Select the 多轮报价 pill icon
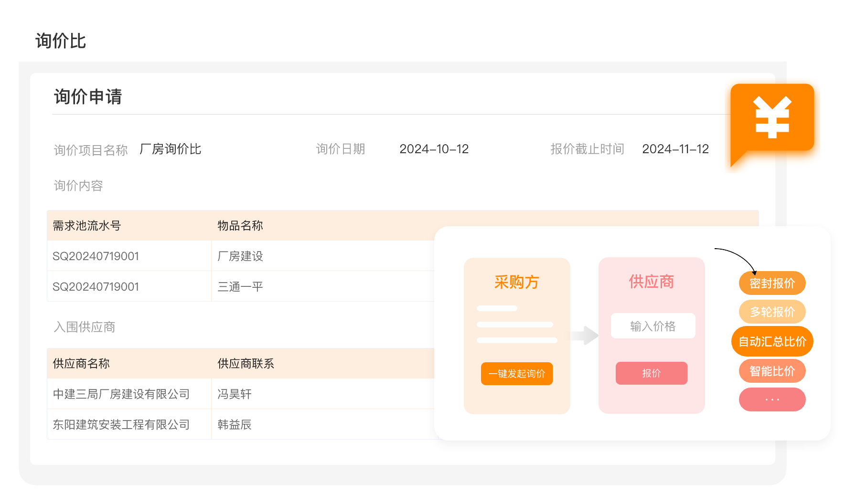Image resolution: width=845 pixels, height=504 pixels. 772,312
